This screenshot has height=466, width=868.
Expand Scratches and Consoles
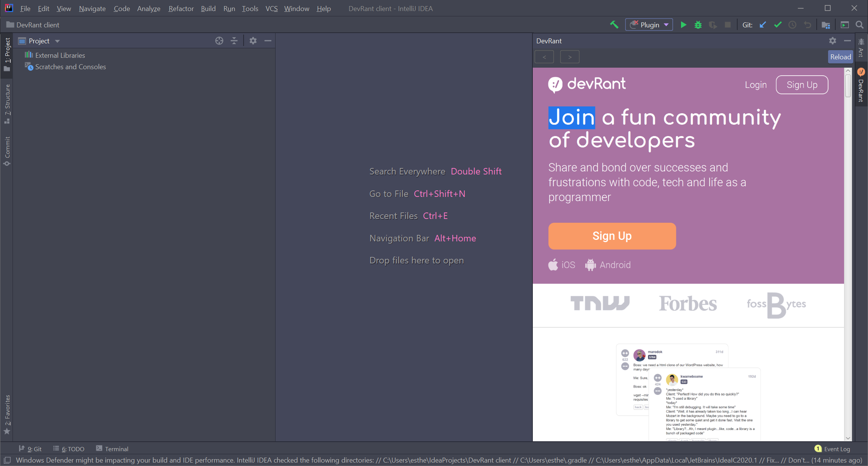(x=70, y=67)
